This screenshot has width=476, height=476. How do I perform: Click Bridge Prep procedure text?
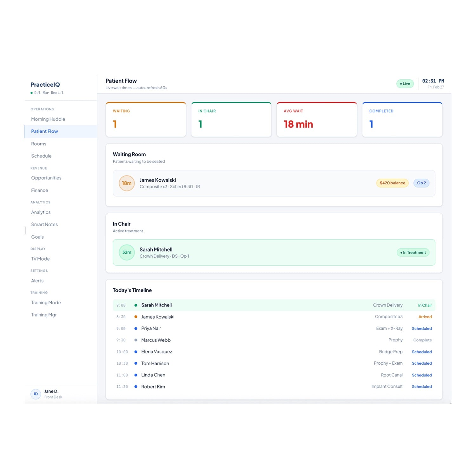(391, 352)
